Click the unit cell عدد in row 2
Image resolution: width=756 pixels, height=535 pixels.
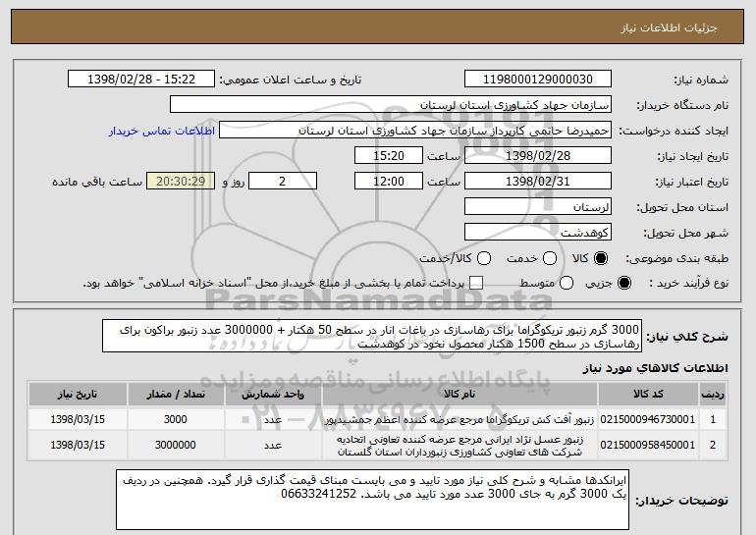coord(273,446)
